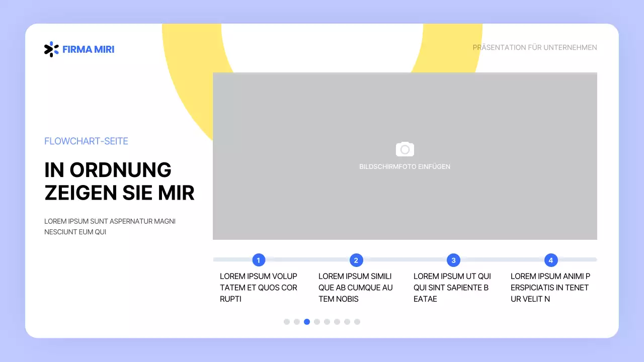Select numbered circle 3 on the flowchart
644x362 pixels.
[x=453, y=260]
